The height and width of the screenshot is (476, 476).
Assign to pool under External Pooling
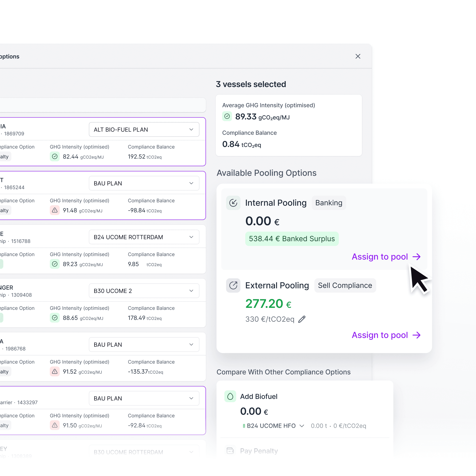tap(386, 335)
